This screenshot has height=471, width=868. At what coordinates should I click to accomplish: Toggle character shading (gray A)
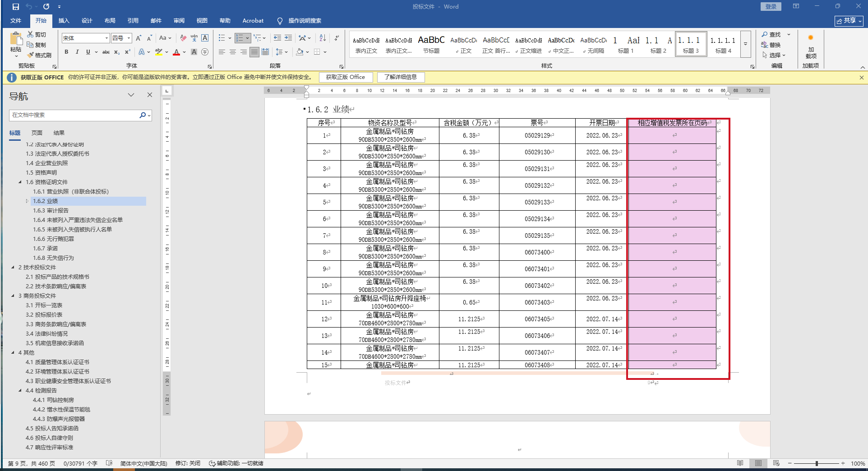point(194,52)
